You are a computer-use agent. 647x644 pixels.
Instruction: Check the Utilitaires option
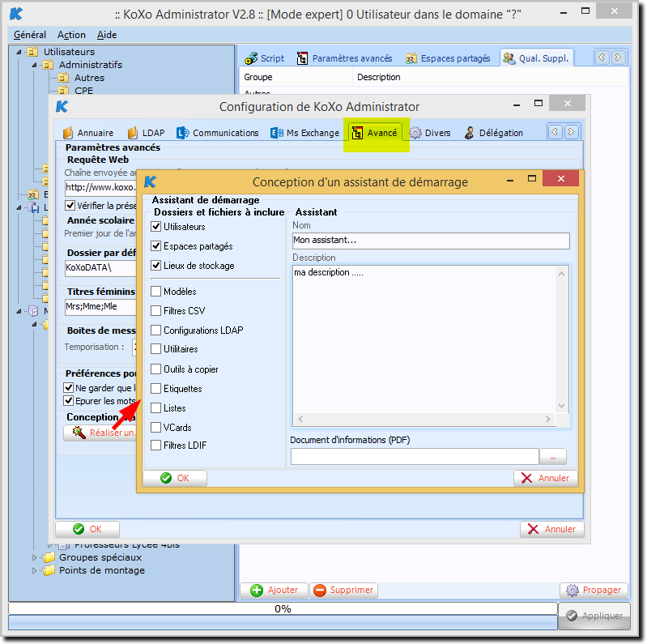click(x=156, y=349)
